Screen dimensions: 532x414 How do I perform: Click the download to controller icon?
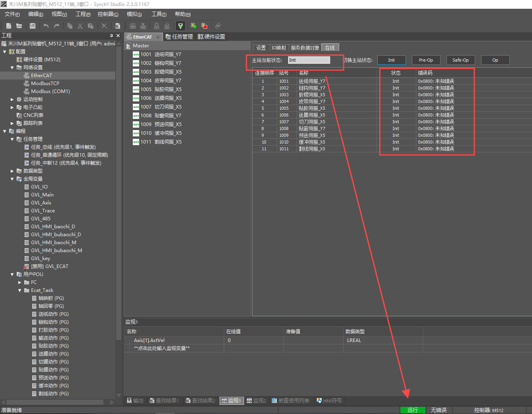[x=157, y=26]
